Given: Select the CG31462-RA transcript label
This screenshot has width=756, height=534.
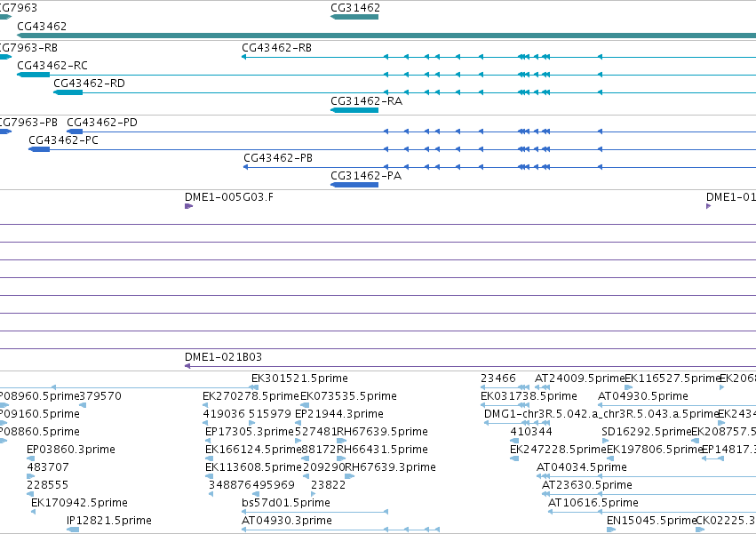Looking at the screenshot, I should click(366, 101).
